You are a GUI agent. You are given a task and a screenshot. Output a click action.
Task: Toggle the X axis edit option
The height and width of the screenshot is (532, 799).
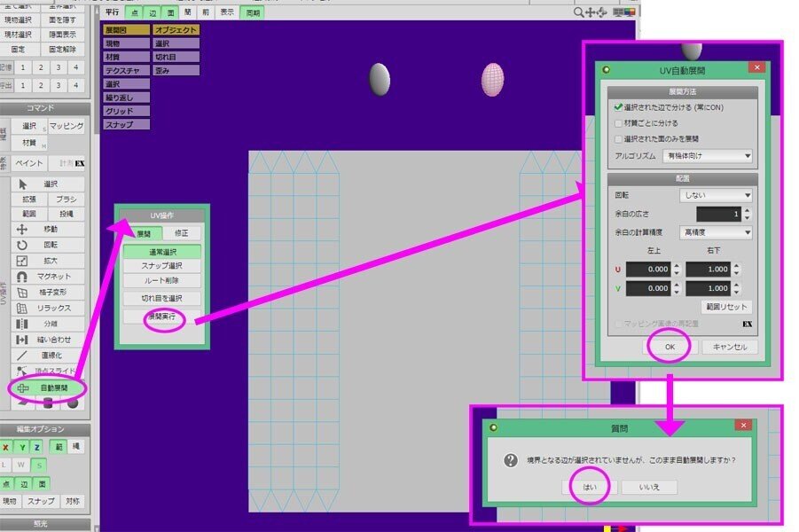[x=5, y=448]
